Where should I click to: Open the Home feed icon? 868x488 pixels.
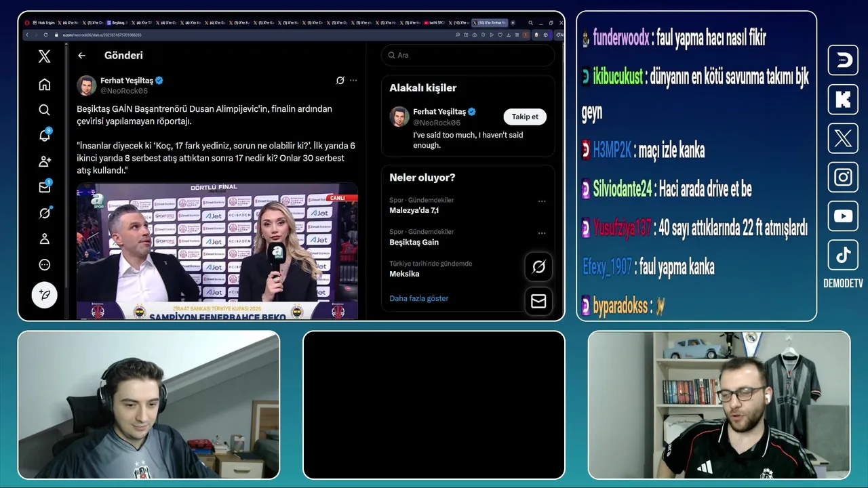point(44,85)
